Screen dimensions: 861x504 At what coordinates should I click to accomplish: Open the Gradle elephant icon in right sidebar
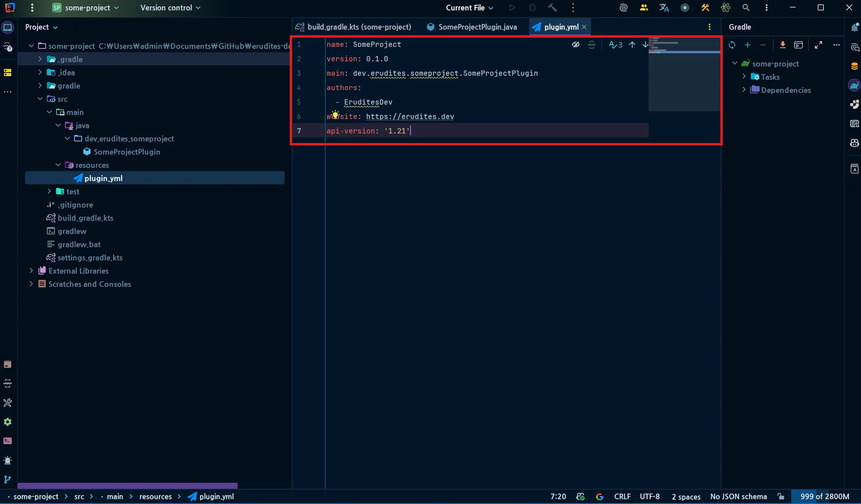coord(855,85)
